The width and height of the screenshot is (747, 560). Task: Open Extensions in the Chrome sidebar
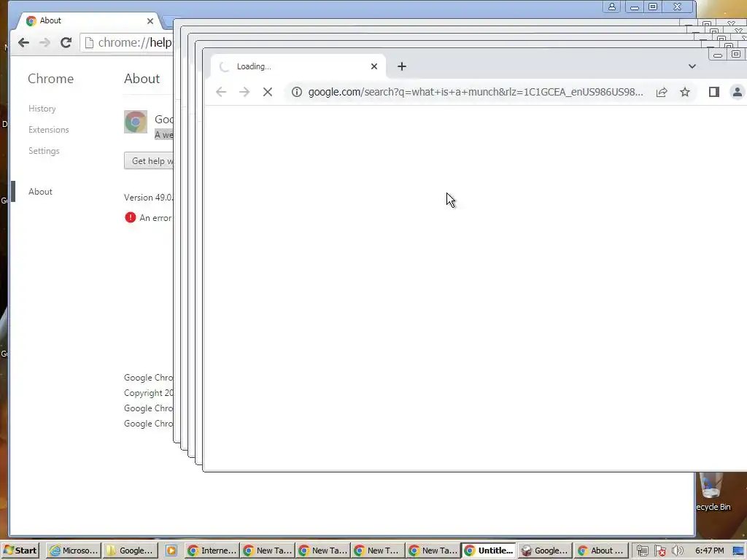click(x=49, y=130)
